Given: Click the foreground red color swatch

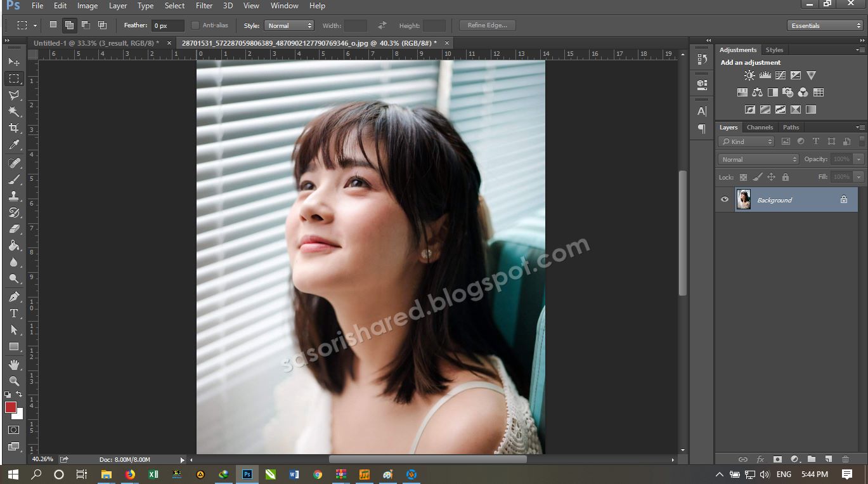Looking at the screenshot, I should point(11,407).
